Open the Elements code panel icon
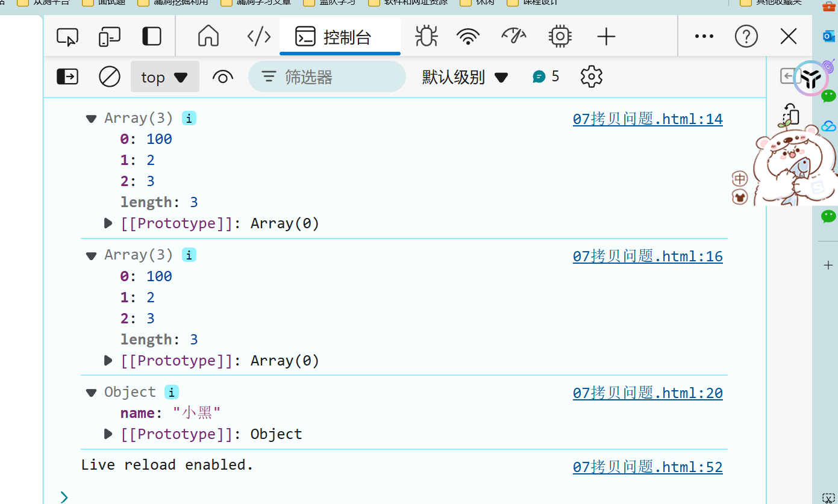The image size is (838, 504). click(x=259, y=37)
